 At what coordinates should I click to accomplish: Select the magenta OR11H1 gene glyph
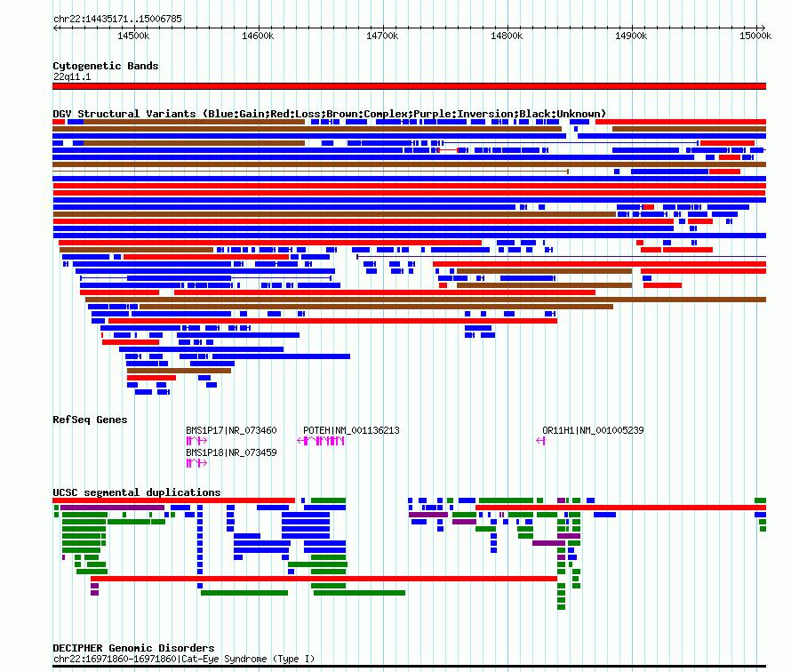(540, 441)
